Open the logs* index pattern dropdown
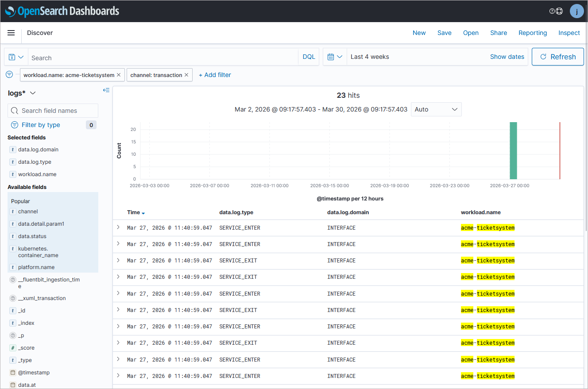The width and height of the screenshot is (588, 389). [x=22, y=93]
